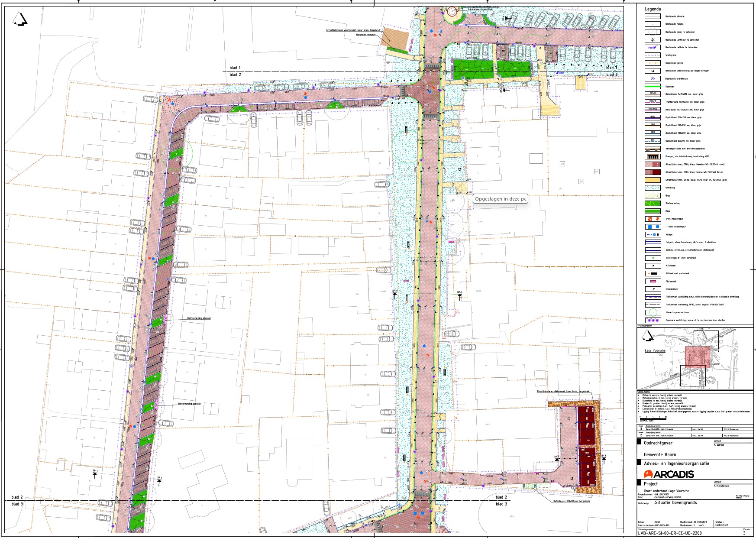Click the red highlighted area in the overview map
Screen dimensions: 756x538
(697, 357)
